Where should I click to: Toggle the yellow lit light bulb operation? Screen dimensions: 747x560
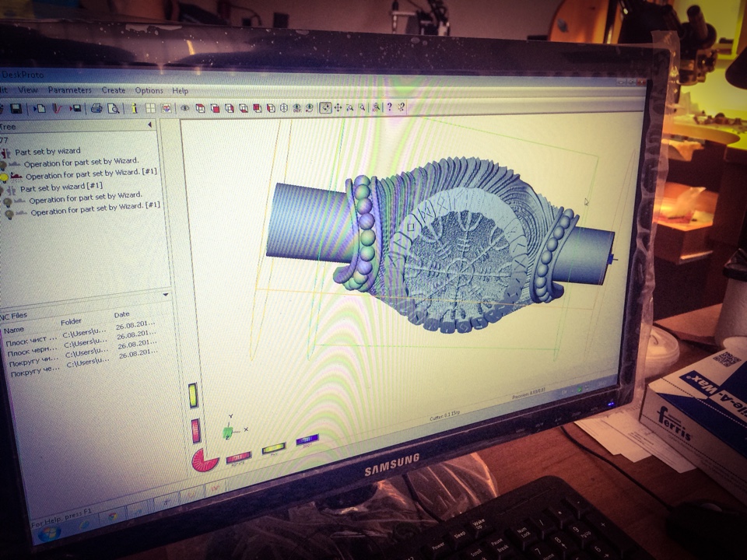point(5,177)
